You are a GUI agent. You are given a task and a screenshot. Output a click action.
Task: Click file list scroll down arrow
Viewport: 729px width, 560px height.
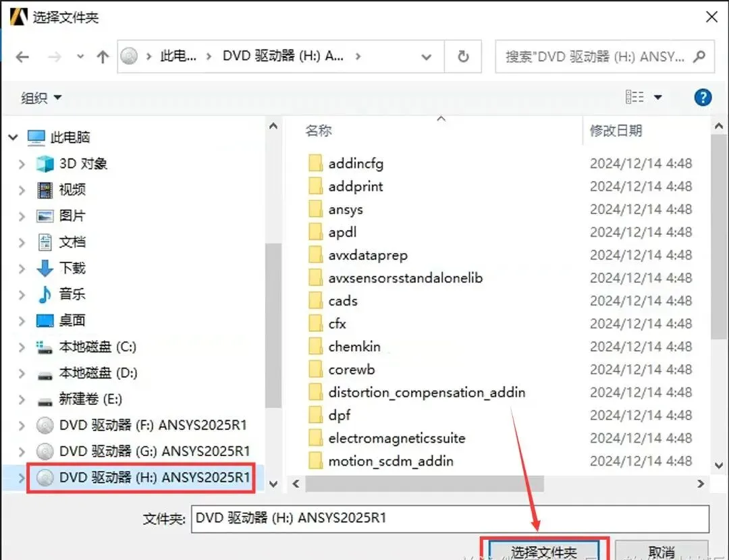719,465
